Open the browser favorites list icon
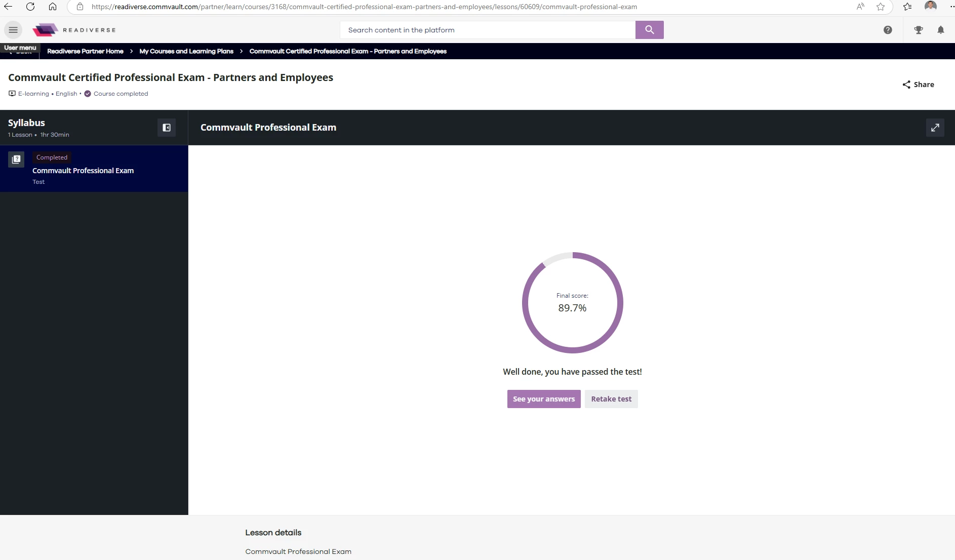 [907, 7]
